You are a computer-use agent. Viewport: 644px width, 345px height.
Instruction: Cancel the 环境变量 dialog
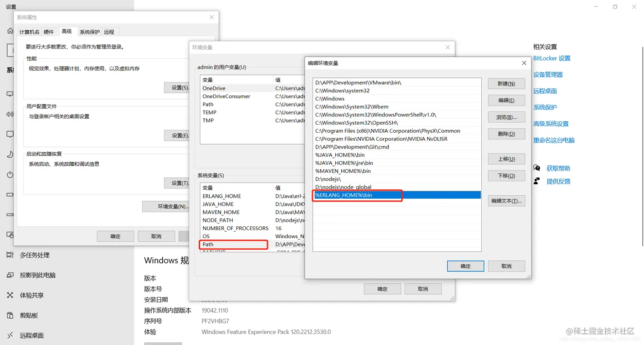click(x=423, y=289)
